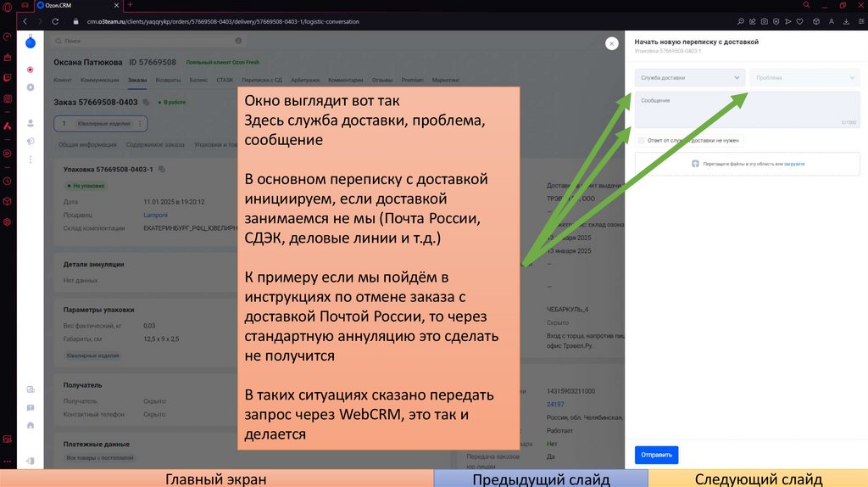Image resolution: width=868 pixels, height=487 pixels.
Task: Click the translate-style icon in lower CRM sidebar
Action: [x=31, y=389]
